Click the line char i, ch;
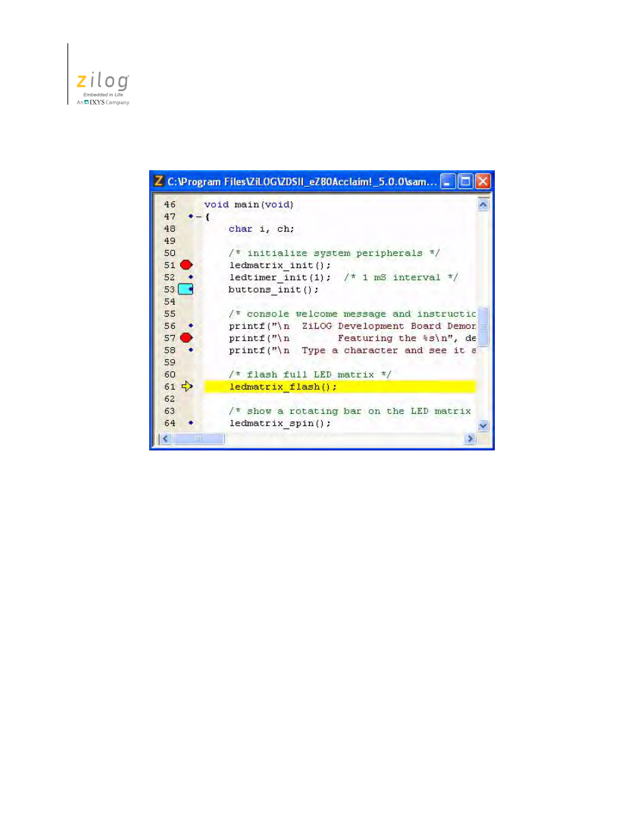Screen dimensions: 644x834 point(261,229)
